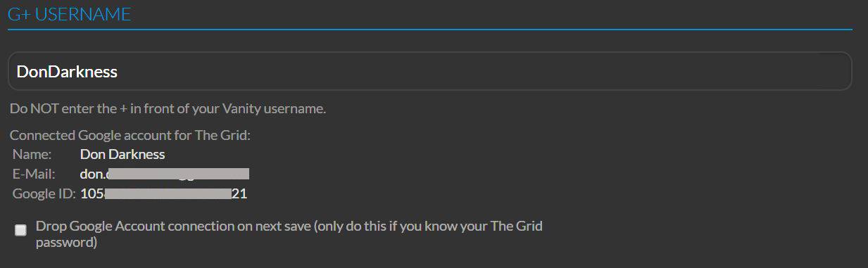The image size is (868, 268).
Task: Click the G+ Username input field
Action: [x=429, y=71]
